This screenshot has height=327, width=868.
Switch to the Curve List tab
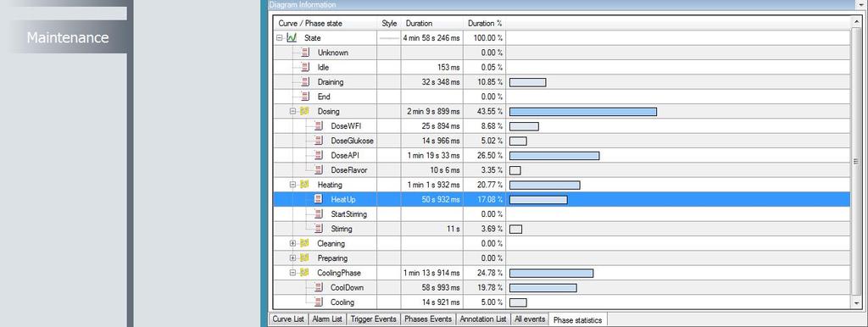[288, 319]
